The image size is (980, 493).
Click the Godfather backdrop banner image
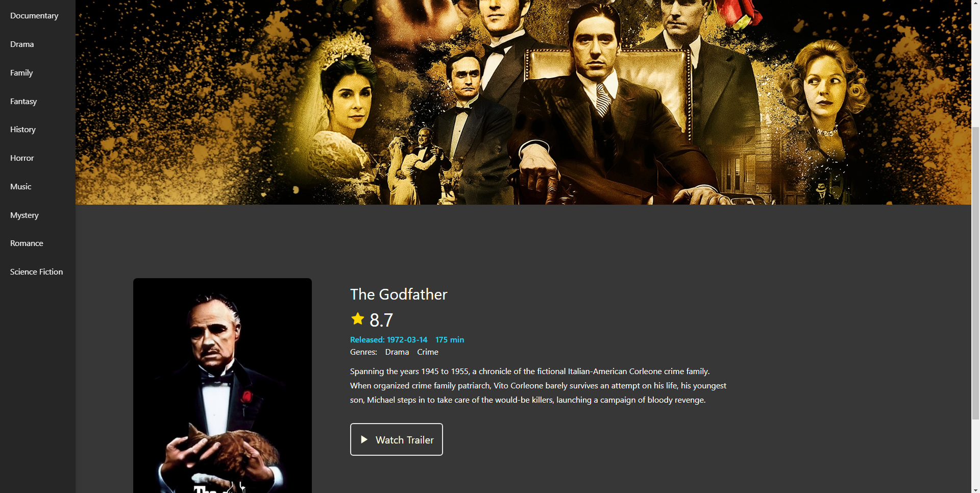pos(523,102)
